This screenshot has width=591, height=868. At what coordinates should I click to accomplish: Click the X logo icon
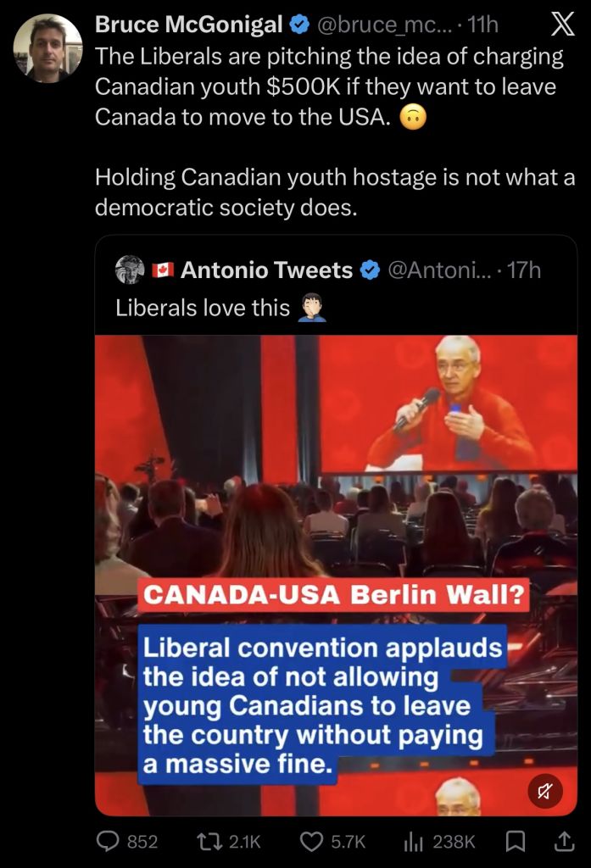coord(562,25)
